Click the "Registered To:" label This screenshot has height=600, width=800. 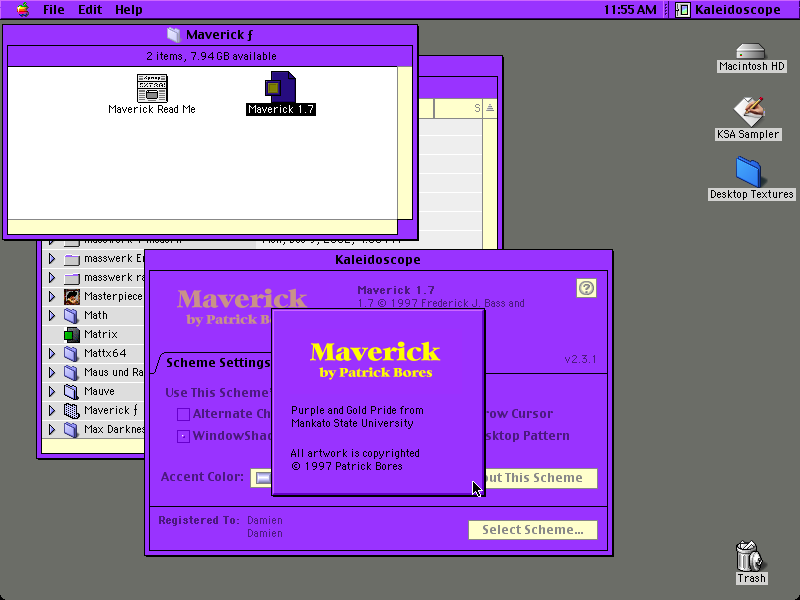tap(198, 520)
